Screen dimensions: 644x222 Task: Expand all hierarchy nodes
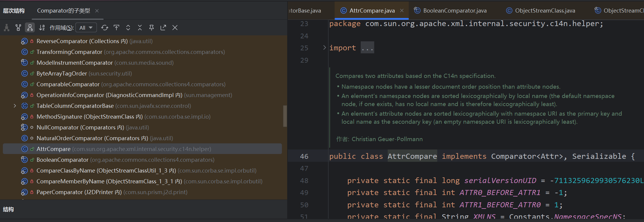[128, 28]
